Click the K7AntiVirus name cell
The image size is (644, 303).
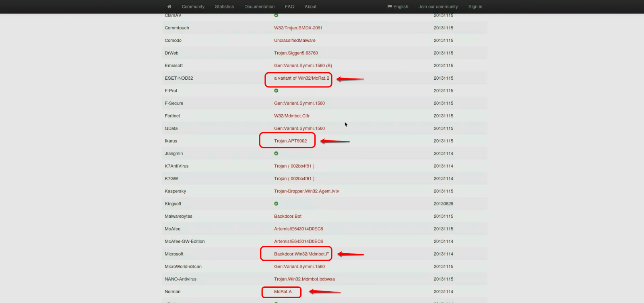pyautogui.click(x=176, y=166)
